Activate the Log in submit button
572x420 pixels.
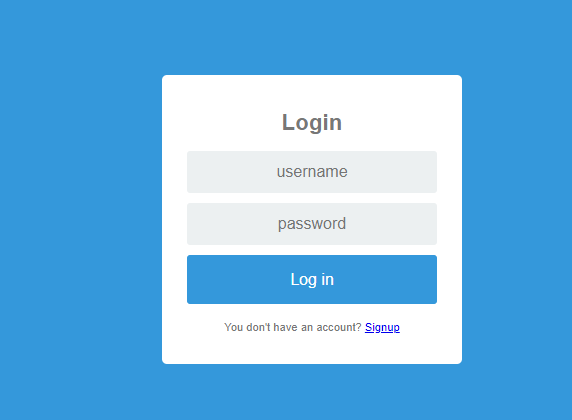[x=312, y=280]
